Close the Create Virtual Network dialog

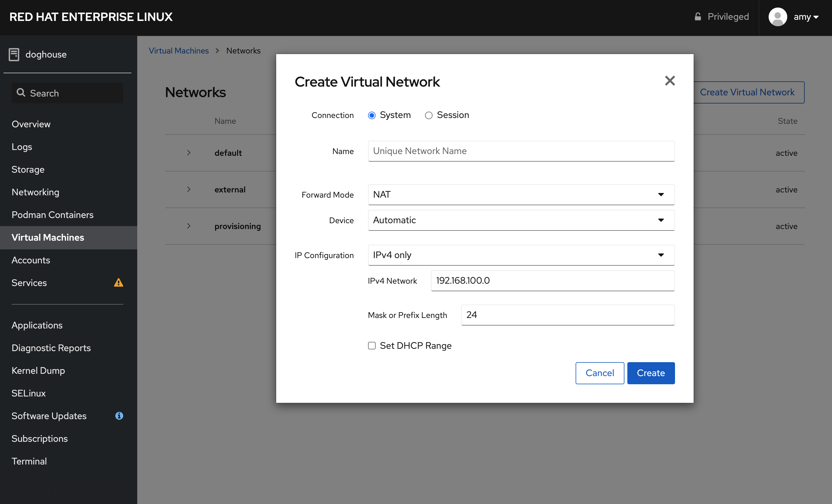click(x=669, y=81)
